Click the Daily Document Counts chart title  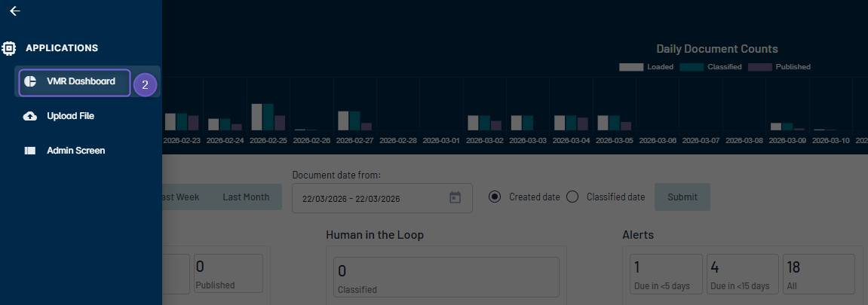[x=717, y=49]
